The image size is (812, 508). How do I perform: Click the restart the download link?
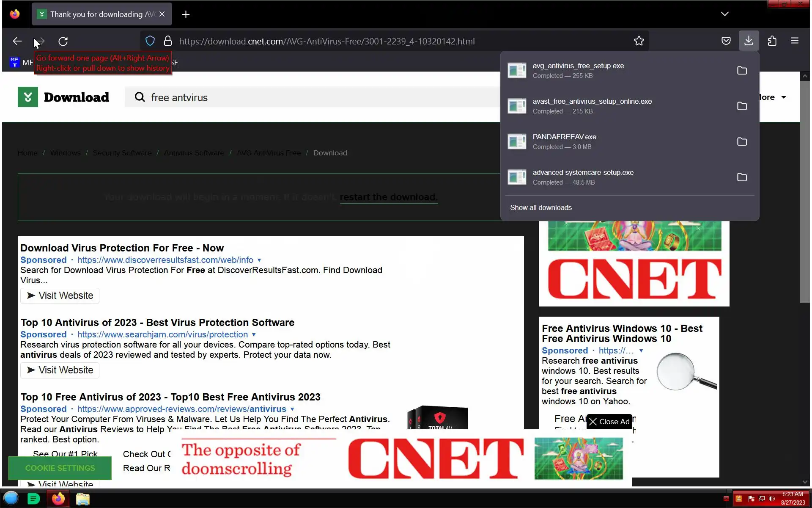[x=388, y=197]
